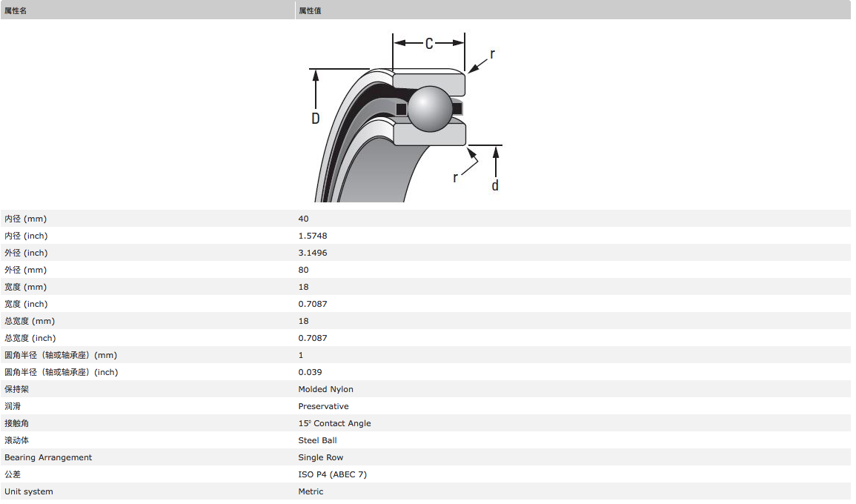The width and height of the screenshot is (856, 504).
Task: Click the 总宽度 (mm) row label
Action: (x=30, y=321)
